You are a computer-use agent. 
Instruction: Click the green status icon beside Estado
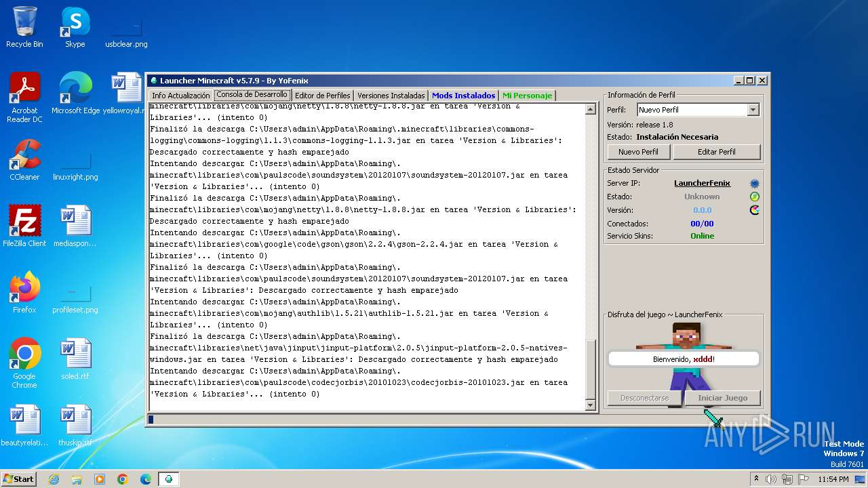(x=754, y=197)
